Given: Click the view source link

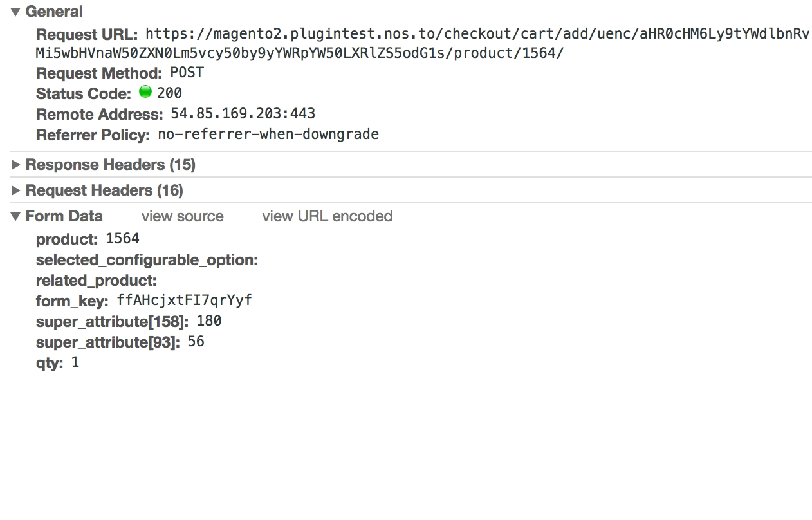Looking at the screenshot, I should tap(182, 216).
